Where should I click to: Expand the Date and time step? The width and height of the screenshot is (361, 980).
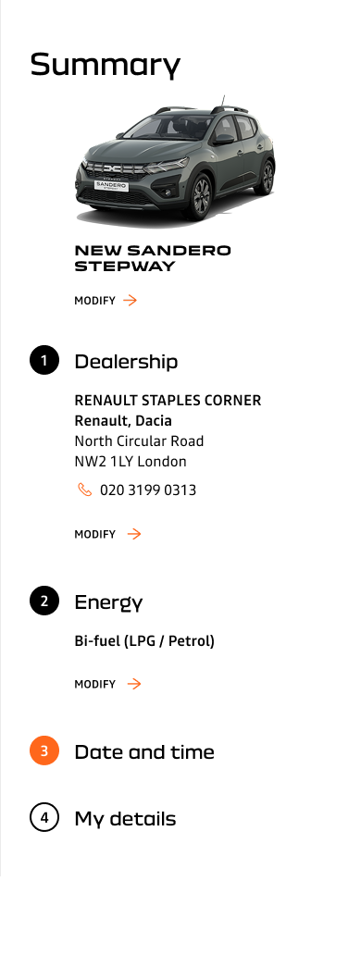[x=144, y=751]
